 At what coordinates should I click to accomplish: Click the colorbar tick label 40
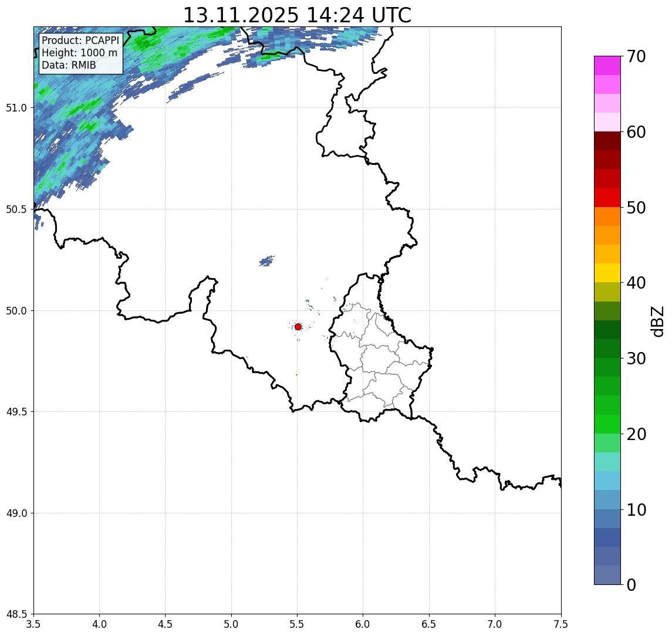point(636,283)
